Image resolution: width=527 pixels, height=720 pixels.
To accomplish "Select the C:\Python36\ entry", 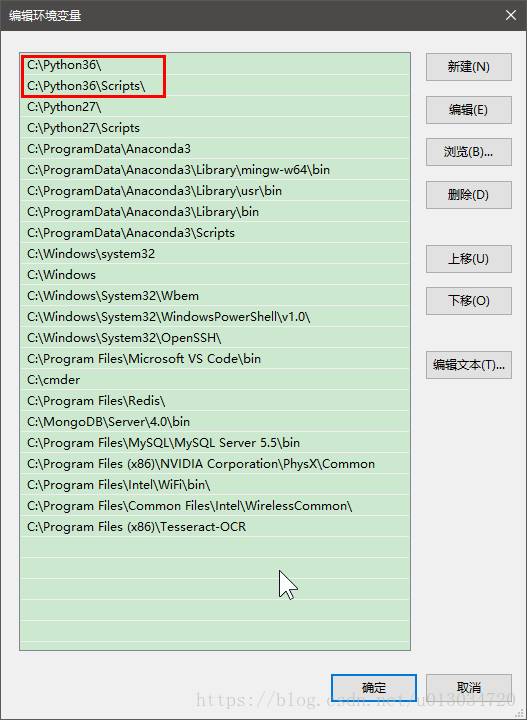I will tap(215, 65).
